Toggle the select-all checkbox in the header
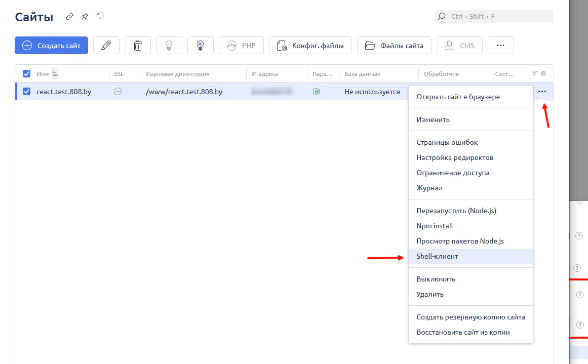 click(27, 73)
